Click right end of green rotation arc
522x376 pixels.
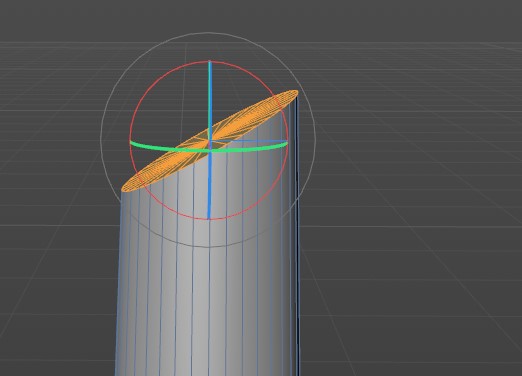pos(286,144)
